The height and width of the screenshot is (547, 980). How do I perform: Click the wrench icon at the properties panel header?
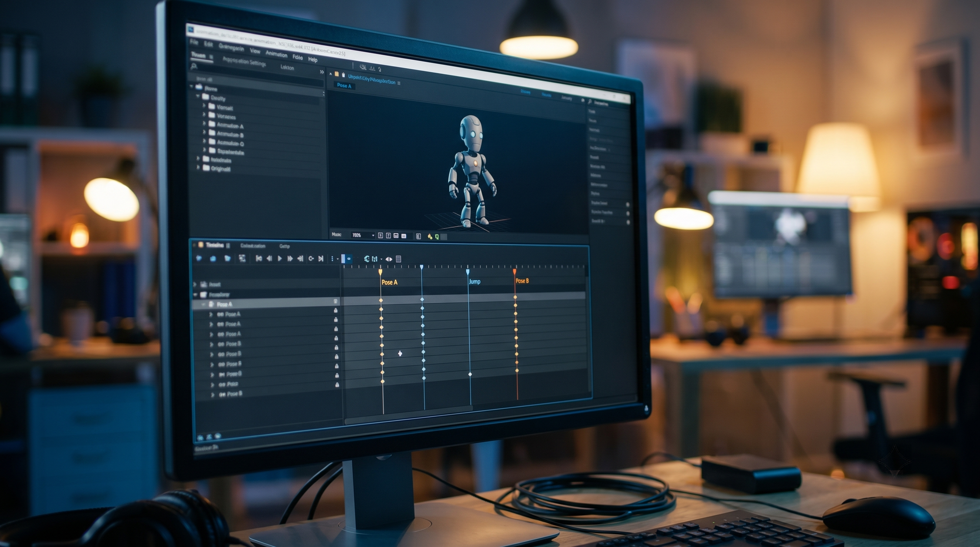tap(590, 102)
